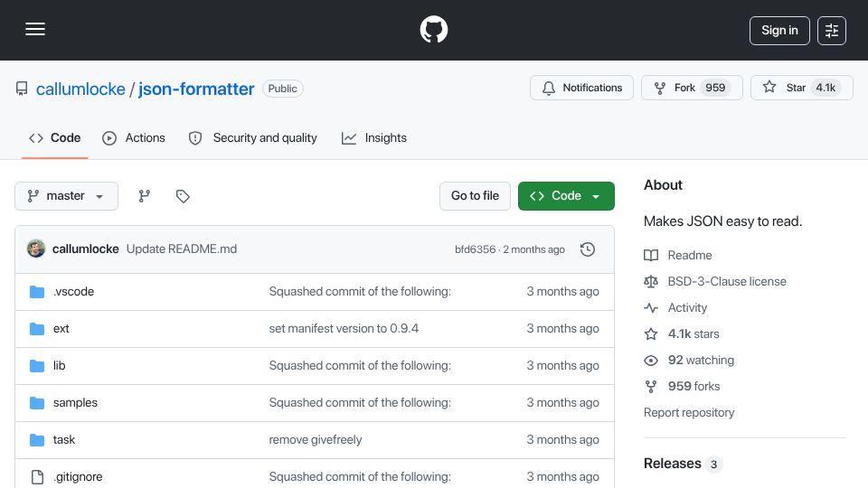
Task: Open samples row Squashed commit message
Action: click(360, 403)
